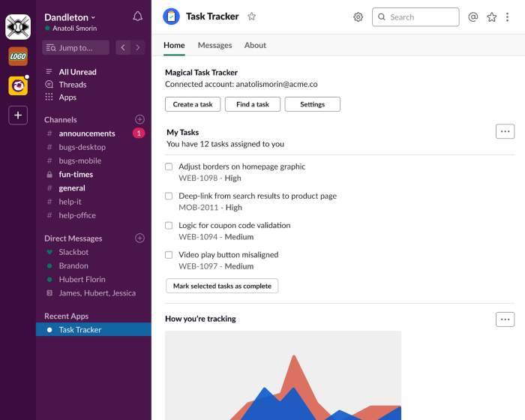Open group message James, Hubert, Jessica
The image size is (525, 420).
coord(97,293)
